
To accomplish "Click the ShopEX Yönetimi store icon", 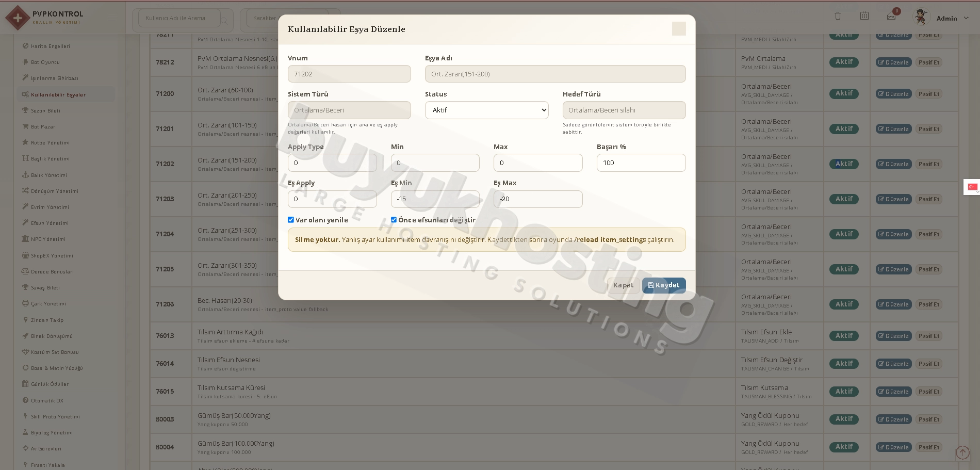I will click(x=25, y=255).
